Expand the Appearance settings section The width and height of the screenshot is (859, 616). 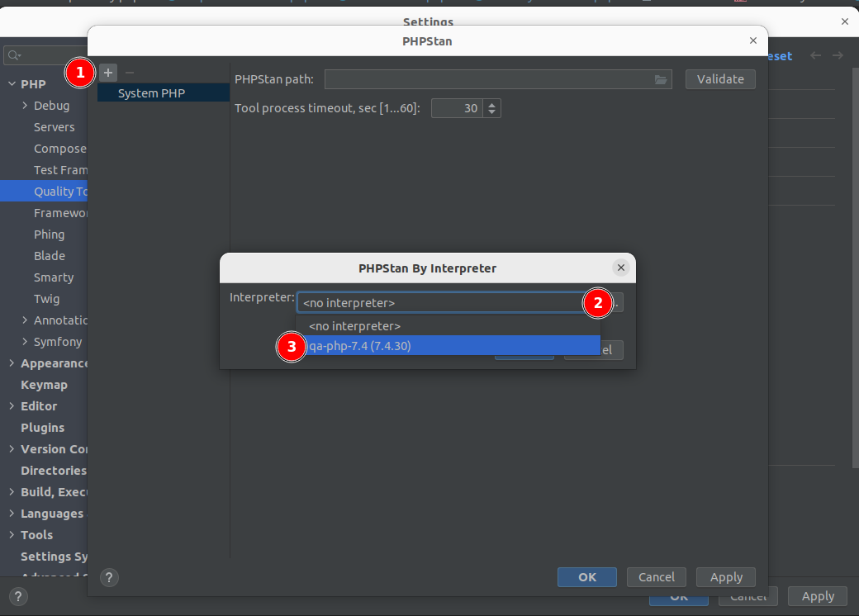tap(12, 362)
